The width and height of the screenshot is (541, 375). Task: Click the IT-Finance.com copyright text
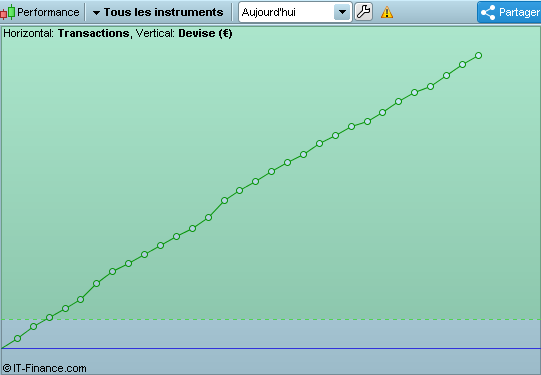coord(45,368)
